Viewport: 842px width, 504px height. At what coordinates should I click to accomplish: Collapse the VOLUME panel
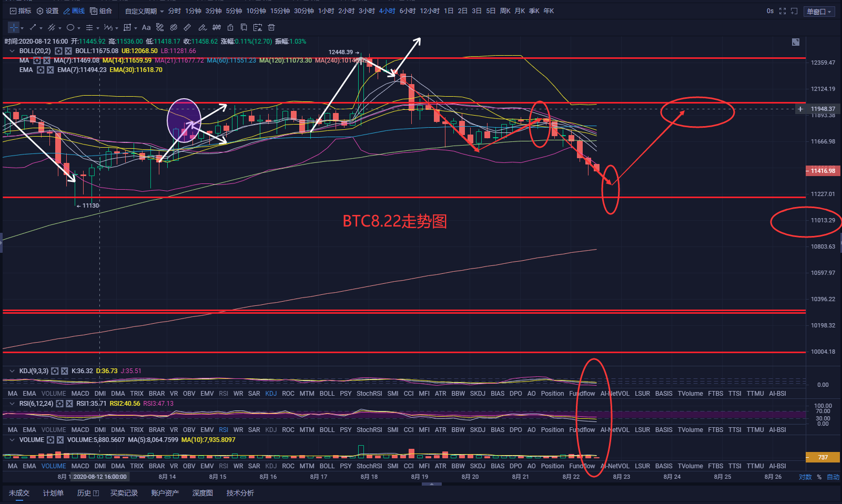pos(12,440)
